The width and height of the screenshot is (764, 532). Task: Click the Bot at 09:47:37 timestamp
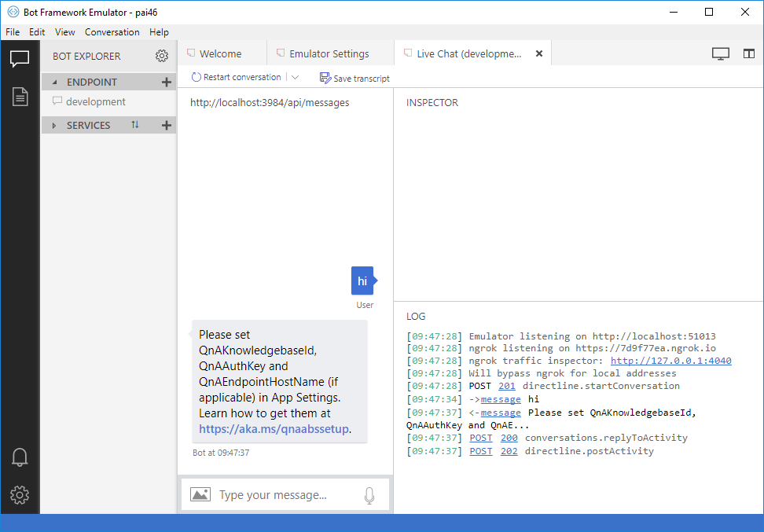coord(221,453)
